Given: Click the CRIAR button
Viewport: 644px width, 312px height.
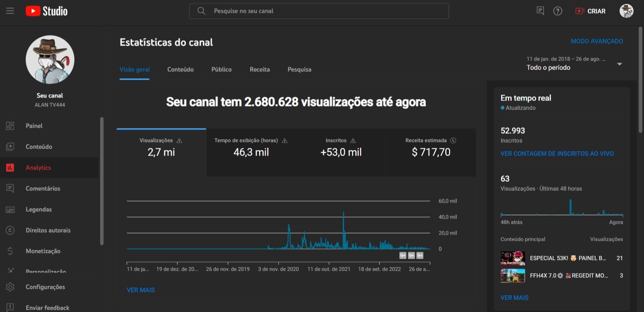Looking at the screenshot, I should (590, 11).
